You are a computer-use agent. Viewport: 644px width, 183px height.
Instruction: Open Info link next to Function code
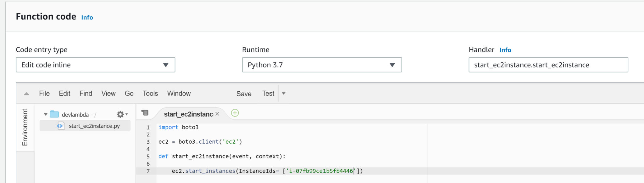(87, 18)
